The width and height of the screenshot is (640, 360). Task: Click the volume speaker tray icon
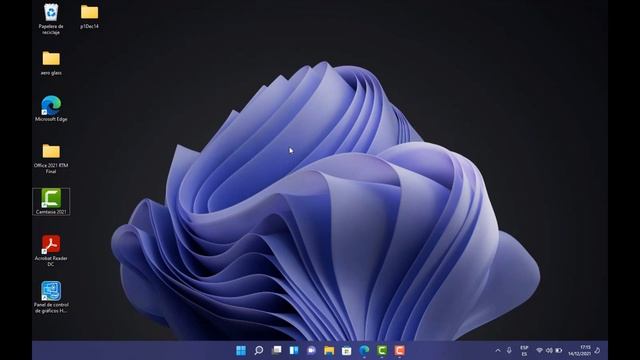tap(549, 351)
